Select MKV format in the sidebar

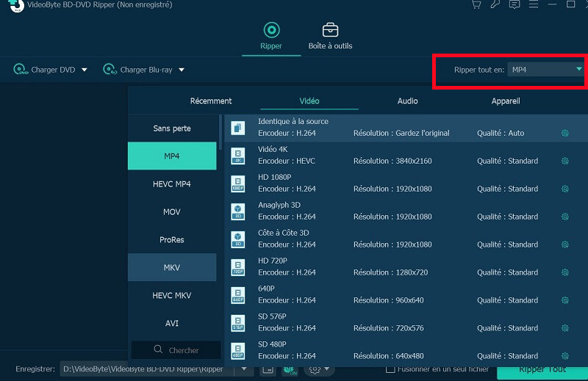point(172,267)
